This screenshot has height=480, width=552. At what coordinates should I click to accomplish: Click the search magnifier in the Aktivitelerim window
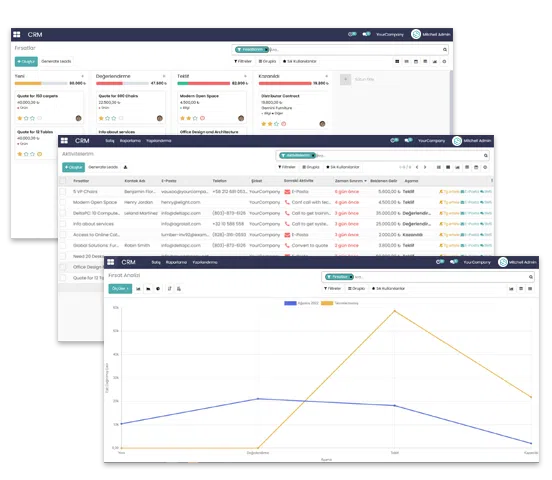[x=486, y=155]
